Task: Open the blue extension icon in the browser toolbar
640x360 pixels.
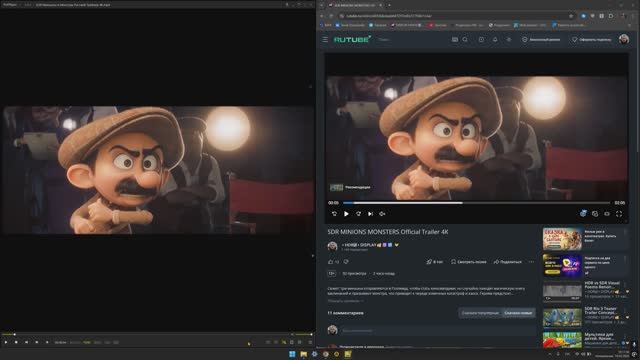Action: pos(583,16)
